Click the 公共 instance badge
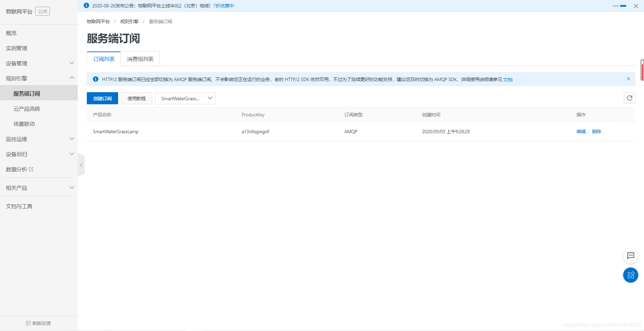 tap(43, 11)
